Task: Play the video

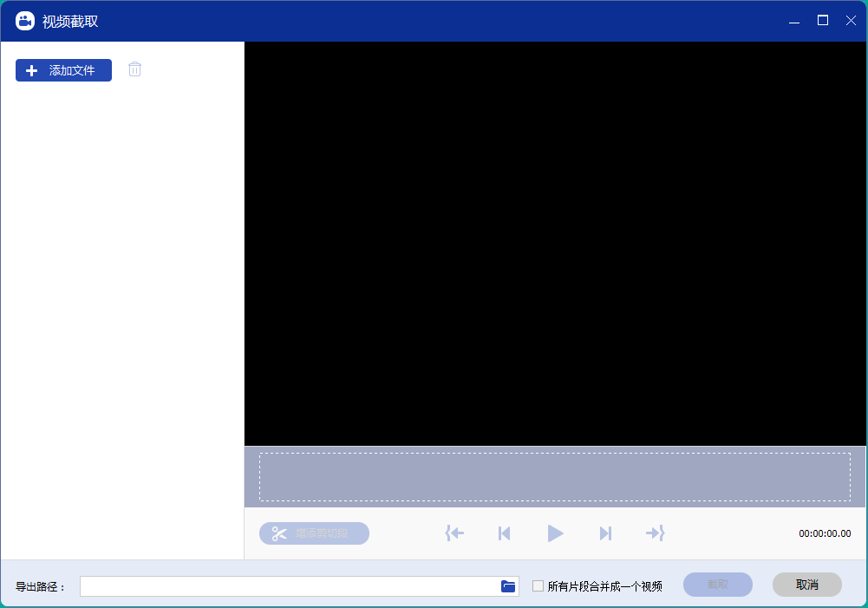Action: [555, 533]
